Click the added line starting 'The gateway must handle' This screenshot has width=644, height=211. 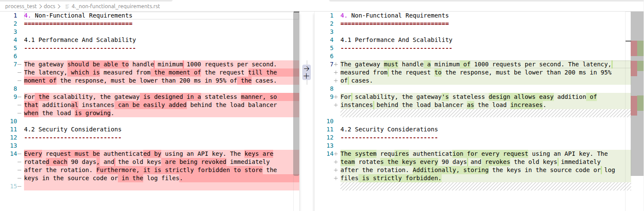476,64
